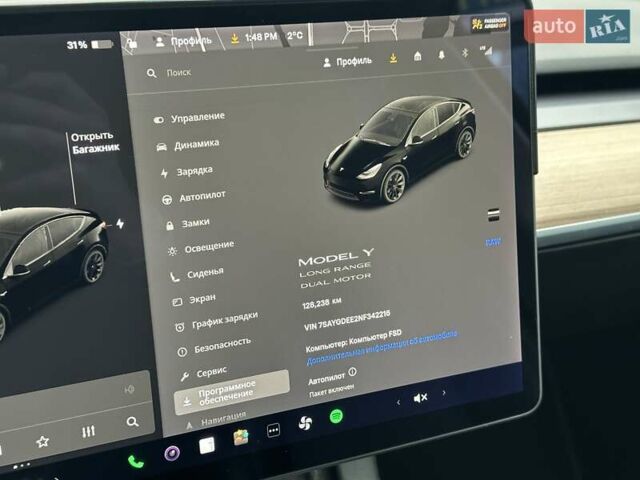The width and height of the screenshot is (640, 480).
Task: Open the media equalizer sliders icon
Action: coord(88,431)
